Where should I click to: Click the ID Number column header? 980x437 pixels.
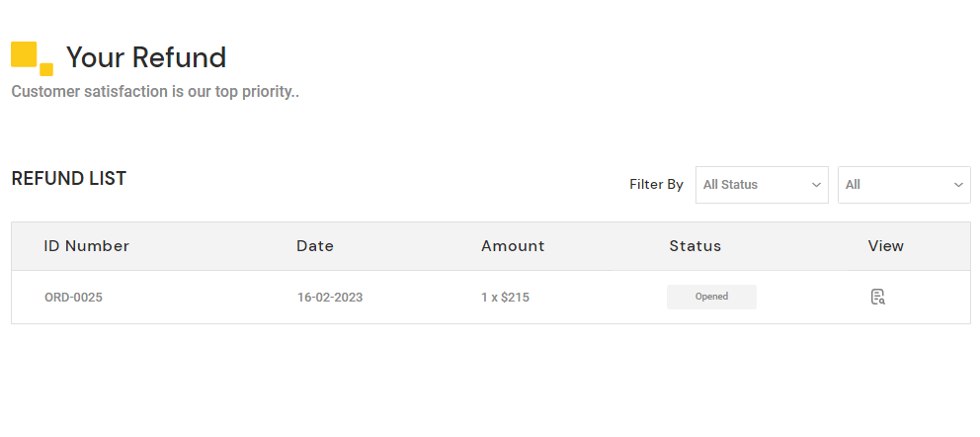(87, 246)
